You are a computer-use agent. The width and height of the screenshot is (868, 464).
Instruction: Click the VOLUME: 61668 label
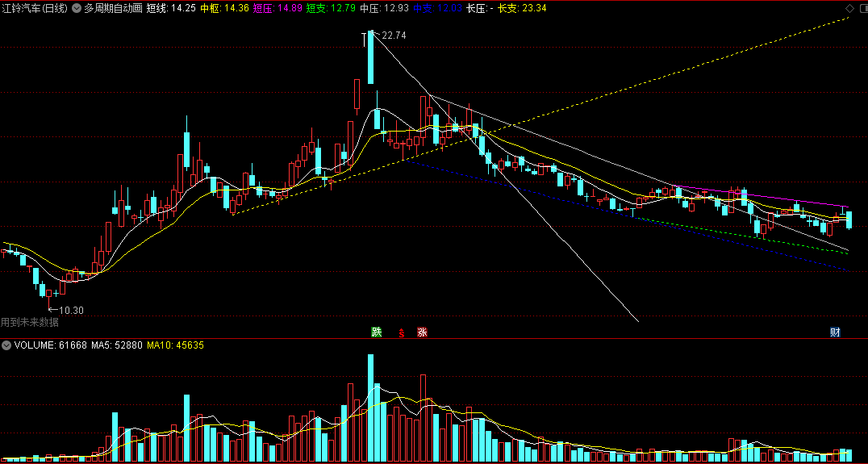[x=50, y=345]
